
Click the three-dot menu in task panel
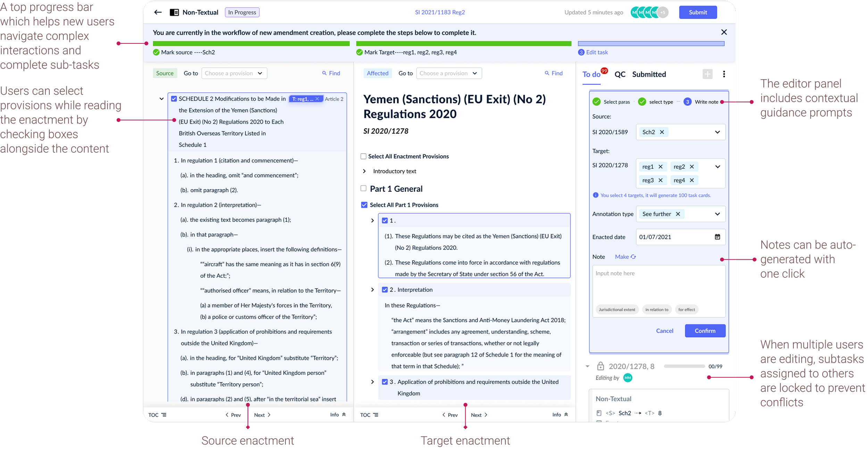click(x=724, y=74)
